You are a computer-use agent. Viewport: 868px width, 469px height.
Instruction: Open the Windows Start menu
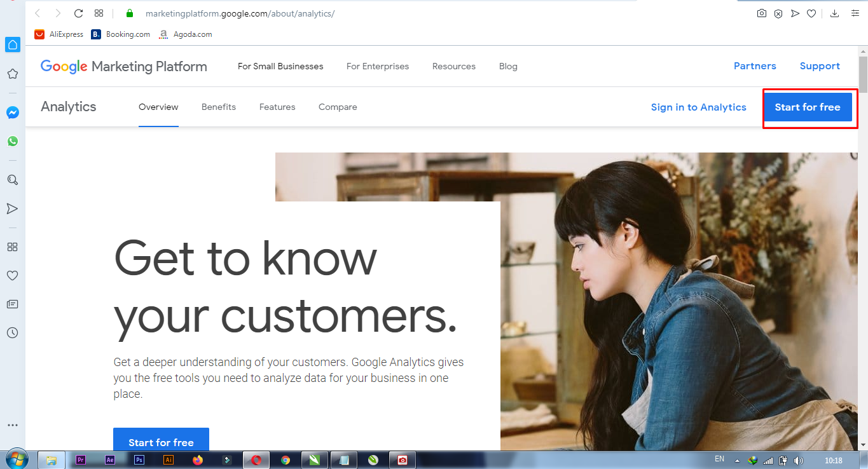click(17, 459)
